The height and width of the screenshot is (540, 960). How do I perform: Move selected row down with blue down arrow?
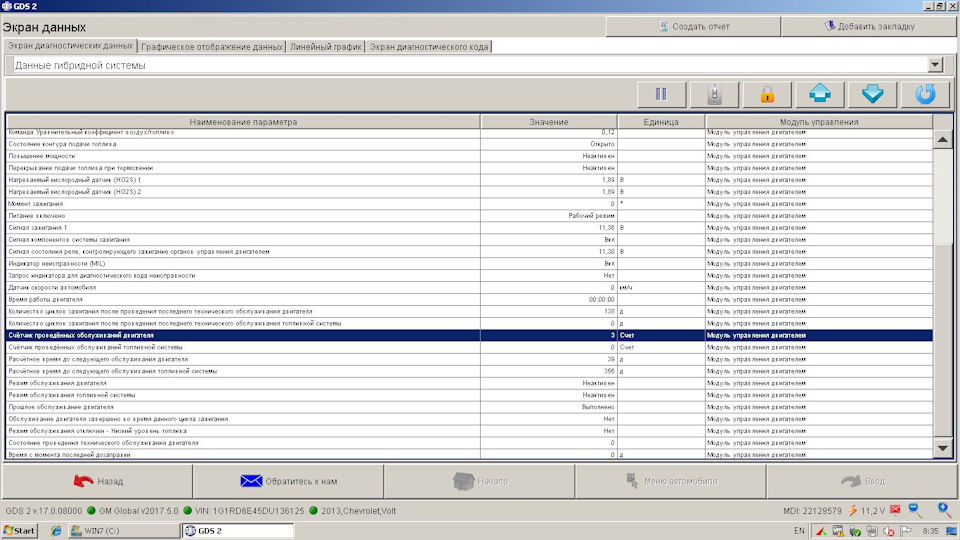[x=872, y=94]
